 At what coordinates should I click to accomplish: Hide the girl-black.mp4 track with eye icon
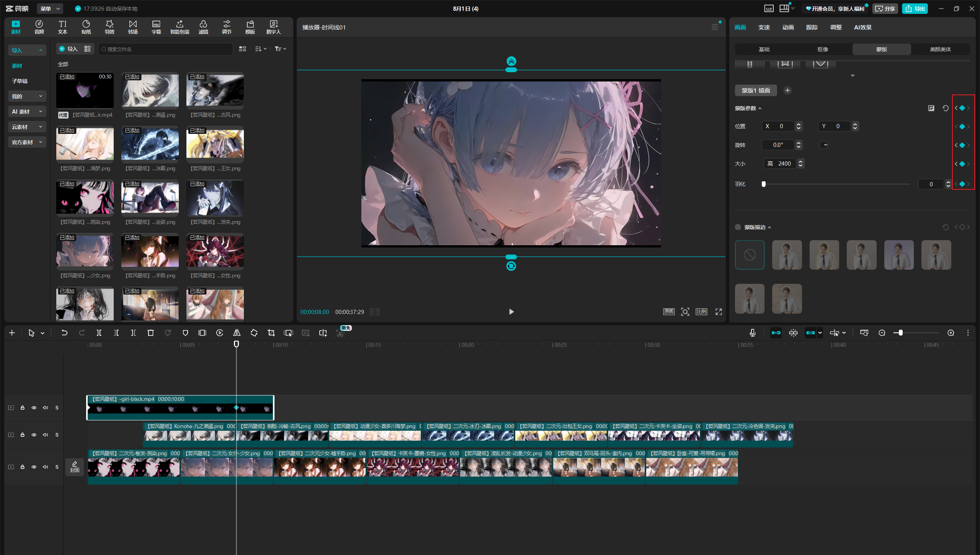point(34,408)
